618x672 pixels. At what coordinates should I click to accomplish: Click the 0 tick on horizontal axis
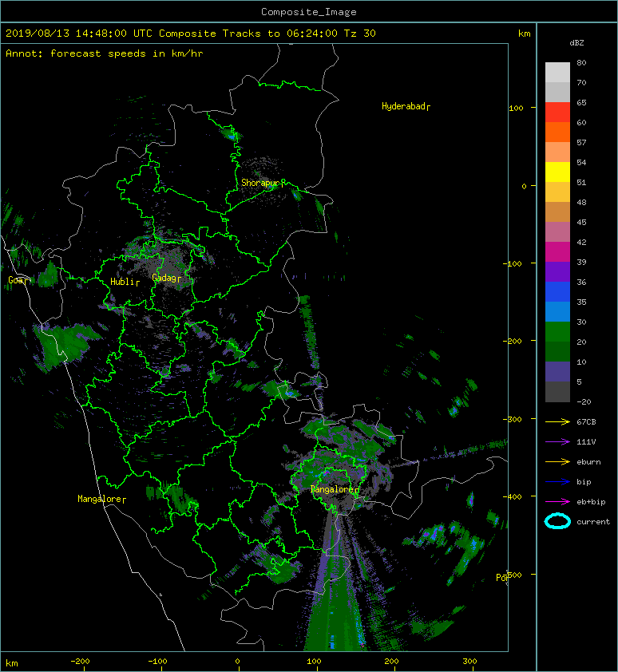(x=238, y=662)
